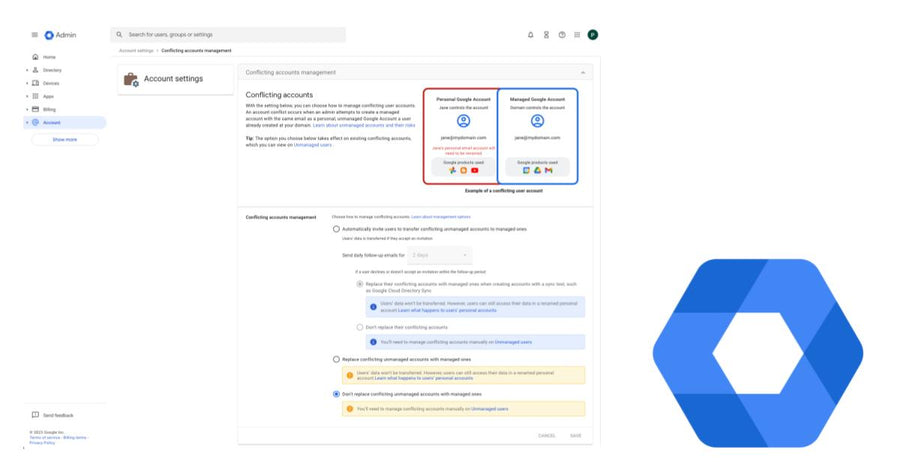Image resolution: width=900 pixels, height=473 pixels.
Task: Click the Save button
Action: [576, 436]
